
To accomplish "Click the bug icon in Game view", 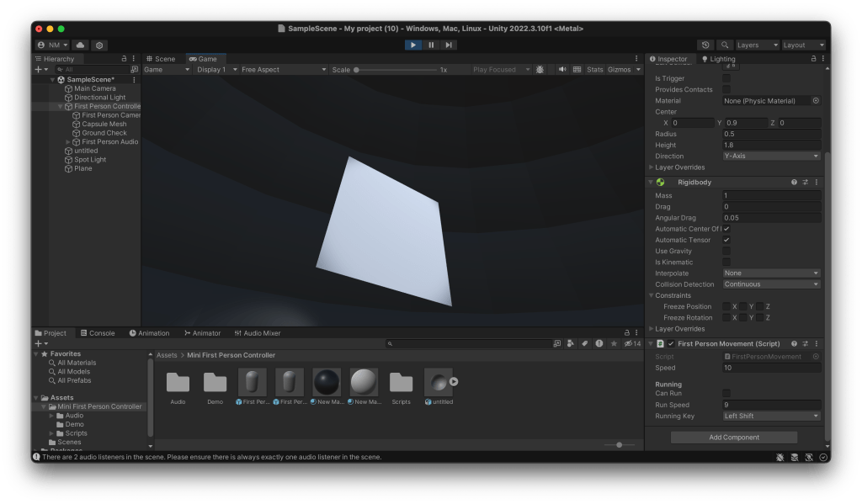I will coord(540,70).
